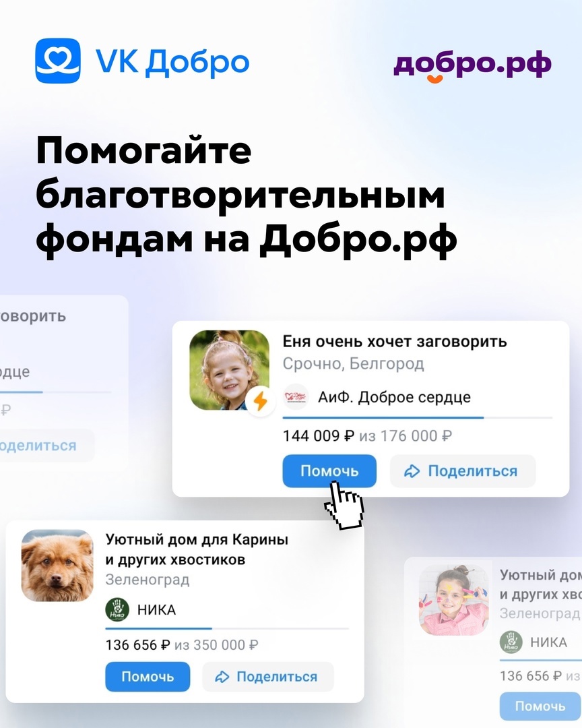Click share arrow icon in Карина card
This screenshot has height=728, width=582.
coord(222,677)
